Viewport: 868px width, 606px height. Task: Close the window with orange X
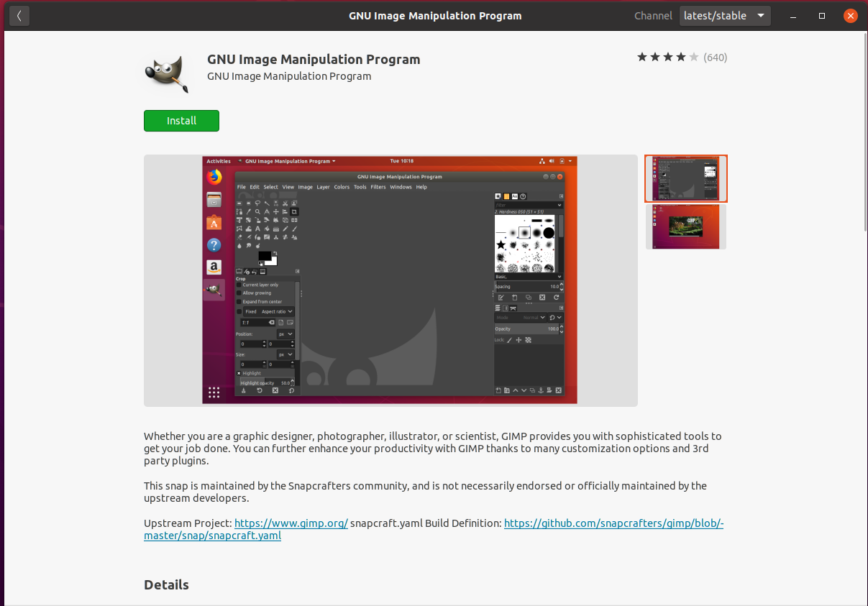coord(851,16)
